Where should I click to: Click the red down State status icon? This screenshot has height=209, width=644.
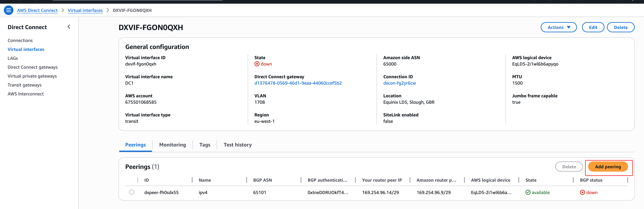point(257,64)
